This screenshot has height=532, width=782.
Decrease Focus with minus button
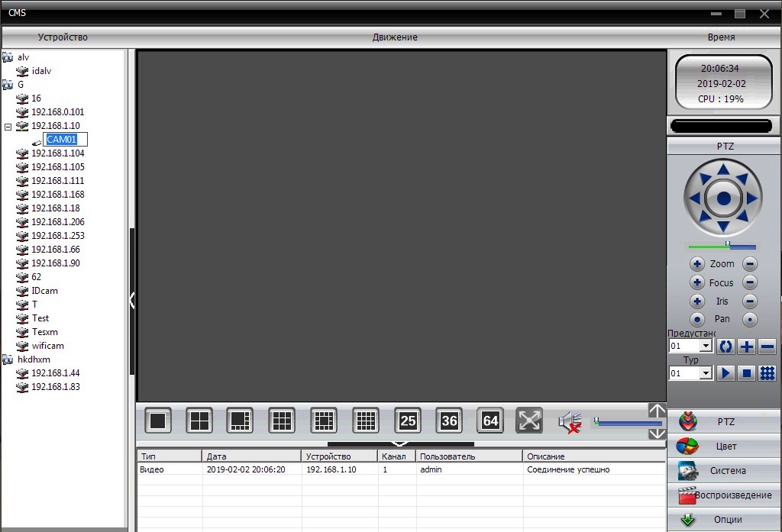pos(750,282)
